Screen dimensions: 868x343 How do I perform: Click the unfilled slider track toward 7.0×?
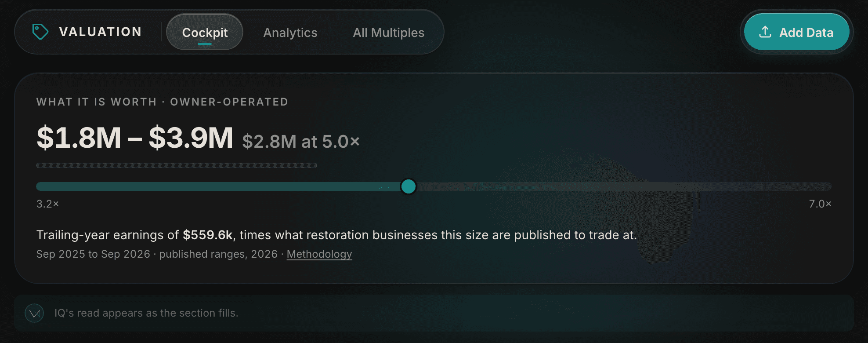pyautogui.click(x=624, y=186)
